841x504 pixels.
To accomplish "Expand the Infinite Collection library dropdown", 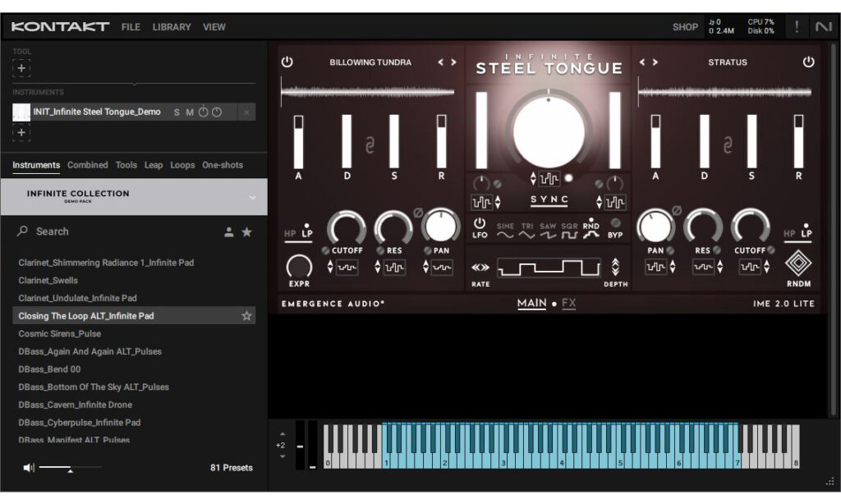I will point(252,197).
